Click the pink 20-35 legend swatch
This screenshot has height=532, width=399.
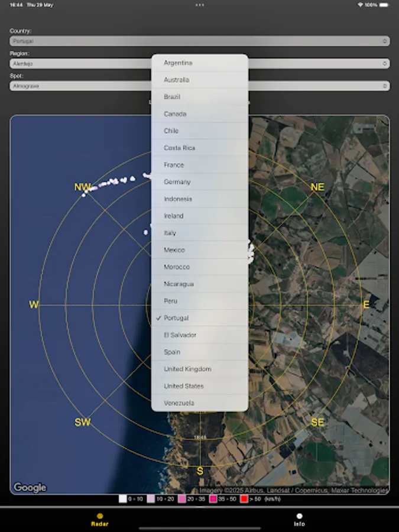click(182, 499)
